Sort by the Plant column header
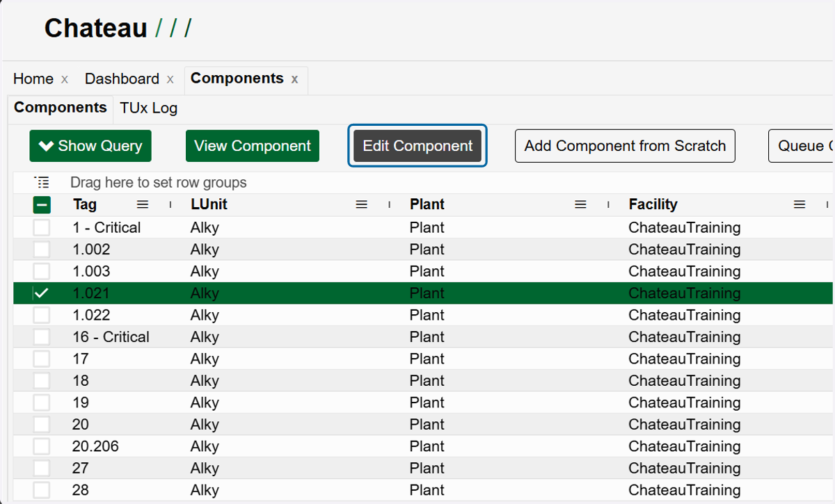Screen dimensions: 835x504 click(x=427, y=204)
